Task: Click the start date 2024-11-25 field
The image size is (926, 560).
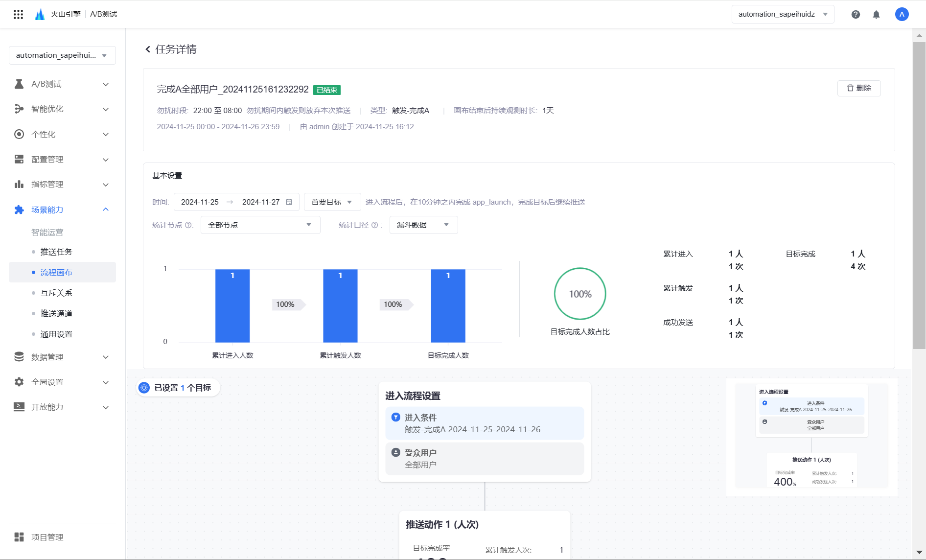Action: coord(200,202)
